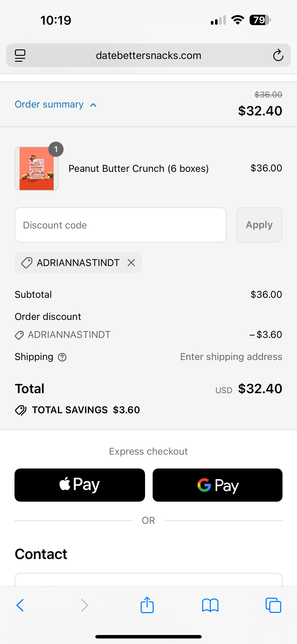This screenshot has width=297, height=644.
Task: Click the Order summary chevron
Action: (x=93, y=105)
